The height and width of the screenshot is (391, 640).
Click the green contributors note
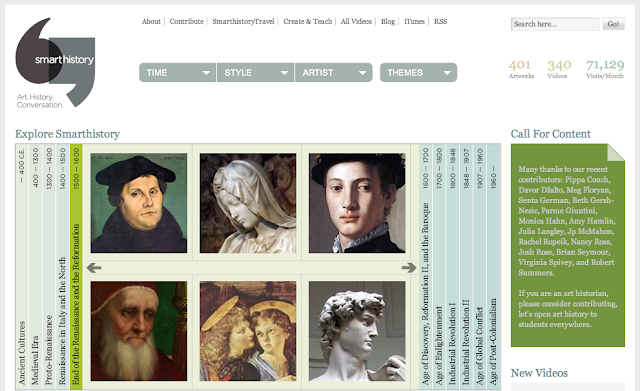click(x=568, y=245)
